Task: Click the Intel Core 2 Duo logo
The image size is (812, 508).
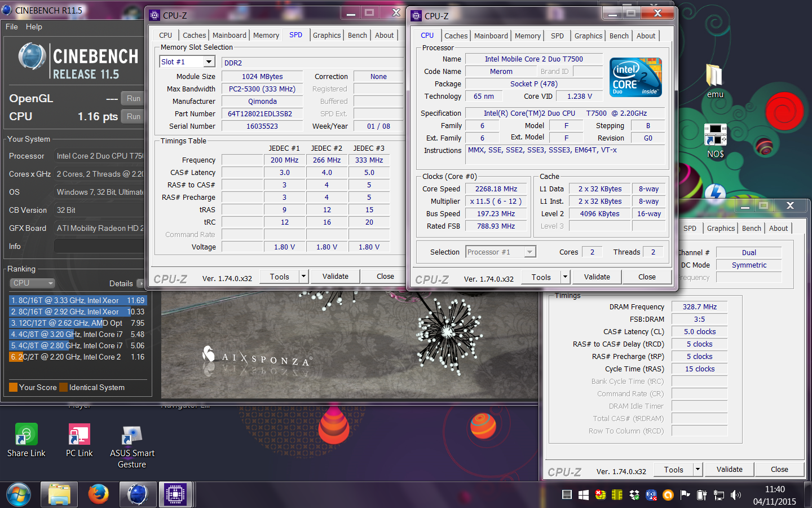Action: [637, 77]
